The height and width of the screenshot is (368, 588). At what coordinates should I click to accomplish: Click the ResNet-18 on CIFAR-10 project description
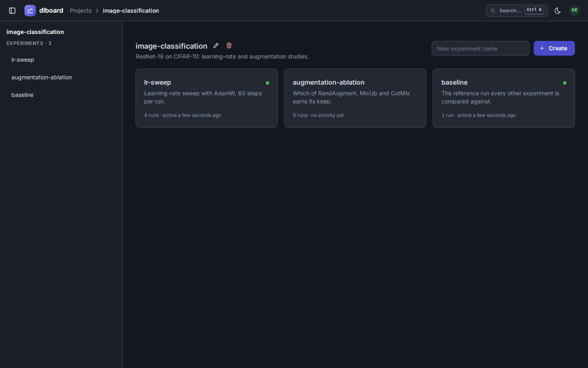point(222,56)
